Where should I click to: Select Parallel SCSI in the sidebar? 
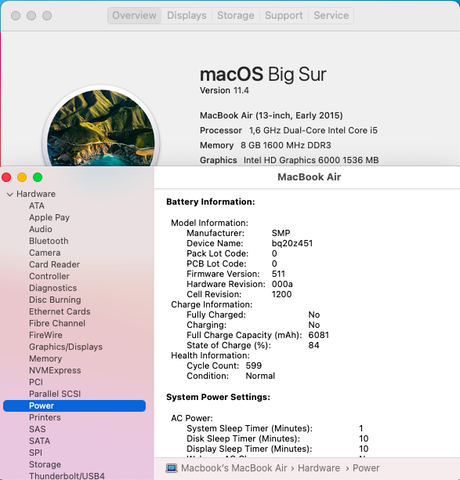55,394
